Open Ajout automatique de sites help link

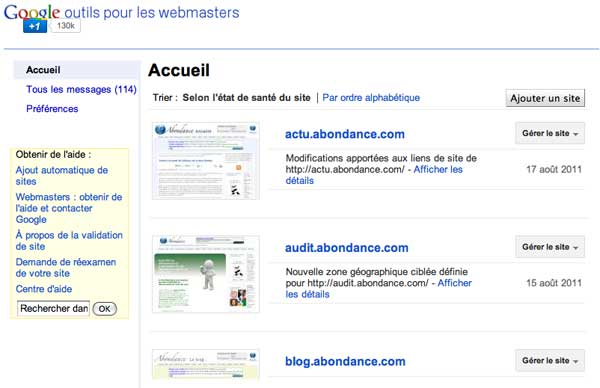point(62,176)
